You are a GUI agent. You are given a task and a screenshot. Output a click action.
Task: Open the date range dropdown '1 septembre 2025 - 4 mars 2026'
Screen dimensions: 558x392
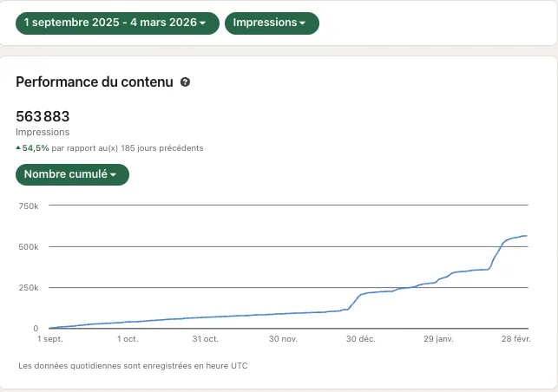(x=117, y=23)
